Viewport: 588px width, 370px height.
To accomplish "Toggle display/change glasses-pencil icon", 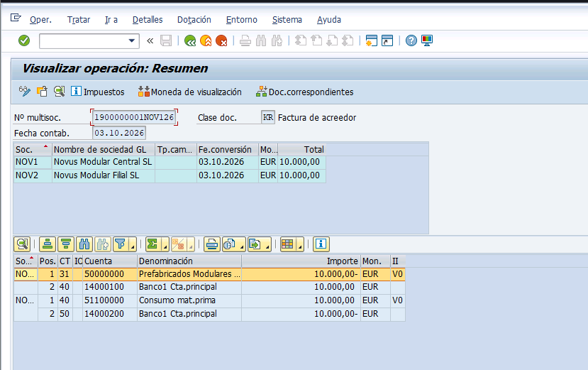I will tap(24, 92).
